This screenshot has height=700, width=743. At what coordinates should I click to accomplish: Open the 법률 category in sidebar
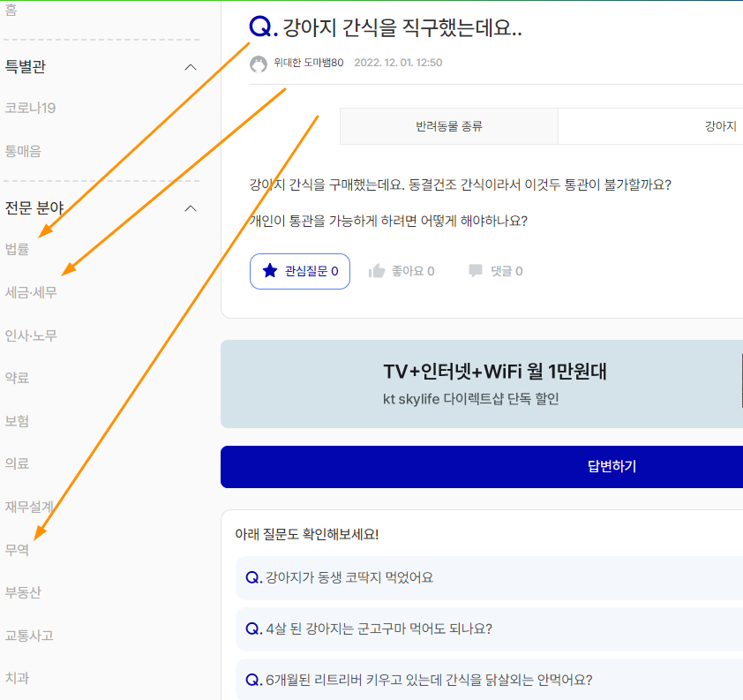click(18, 250)
